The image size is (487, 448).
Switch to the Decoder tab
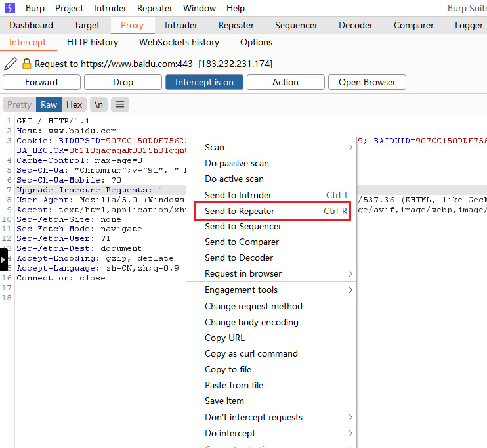[356, 25]
